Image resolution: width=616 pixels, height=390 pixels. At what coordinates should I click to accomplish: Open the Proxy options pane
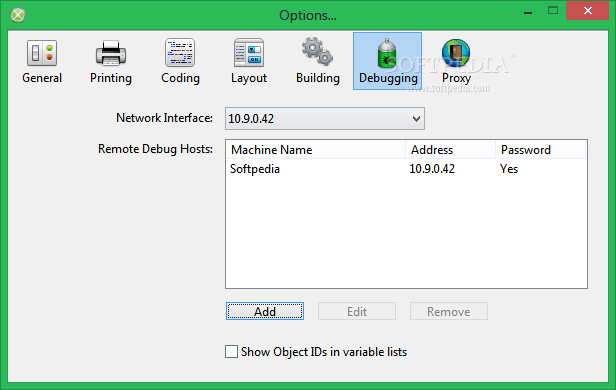click(x=456, y=61)
